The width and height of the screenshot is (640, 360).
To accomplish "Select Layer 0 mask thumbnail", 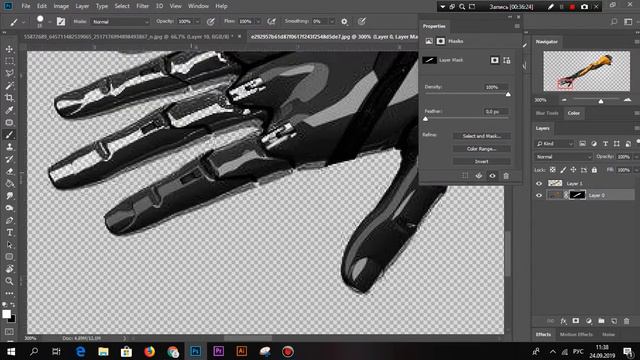I will click(578, 195).
